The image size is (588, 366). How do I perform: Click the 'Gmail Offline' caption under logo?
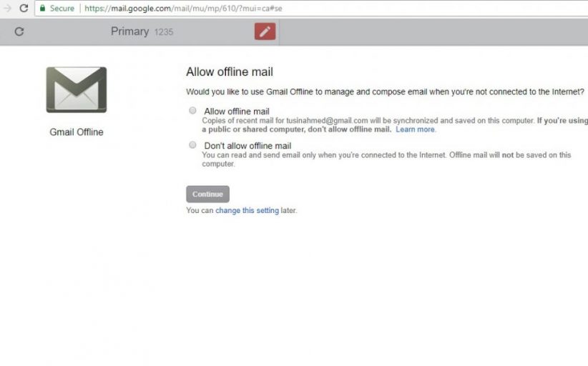[x=77, y=132]
